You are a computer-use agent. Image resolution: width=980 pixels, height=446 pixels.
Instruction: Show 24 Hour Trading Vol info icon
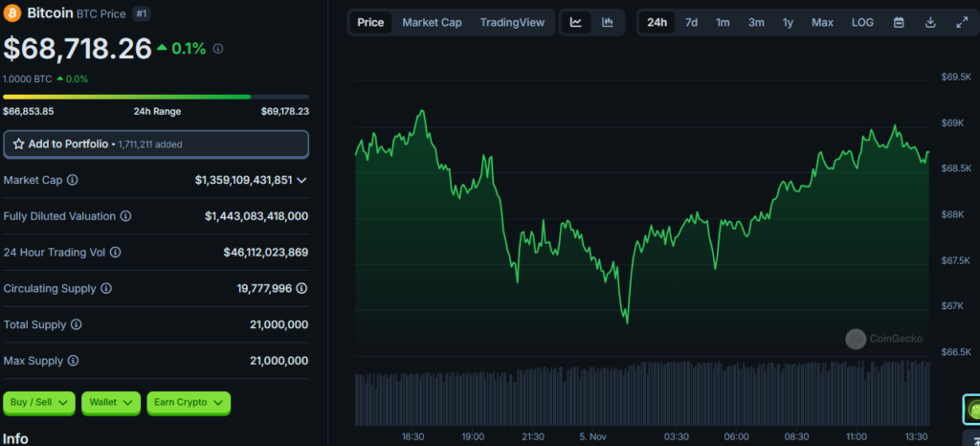point(116,253)
